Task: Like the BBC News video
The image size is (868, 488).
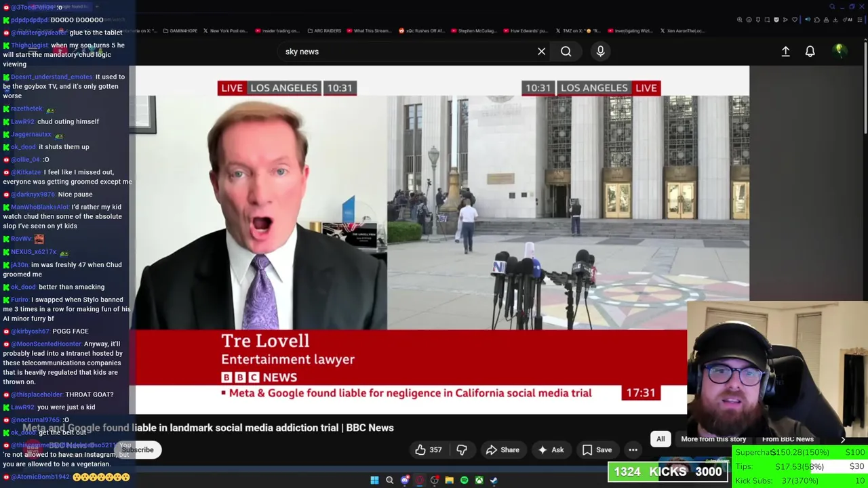Action: pos(429,449)
